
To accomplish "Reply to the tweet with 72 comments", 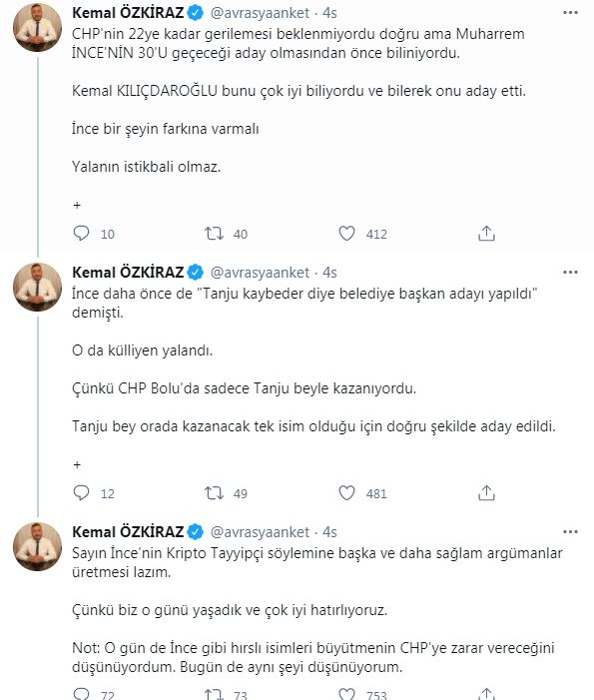I will pos(81,694).
